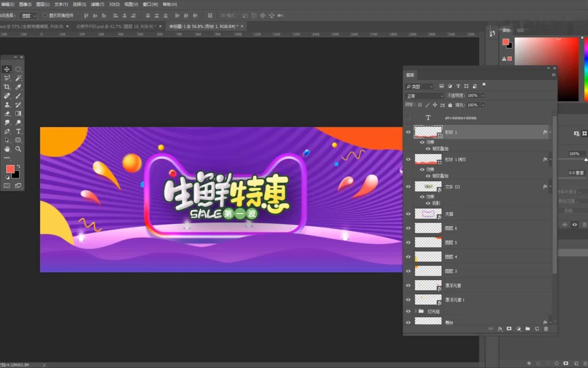Show the alt+delete+delete text layer

click(408, 118)
